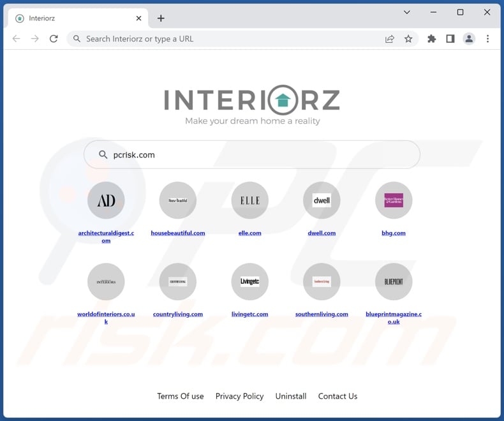Viewport: 504px width, 421px height.
Task: Bookmark this page with the star icon
Action: 408,39
